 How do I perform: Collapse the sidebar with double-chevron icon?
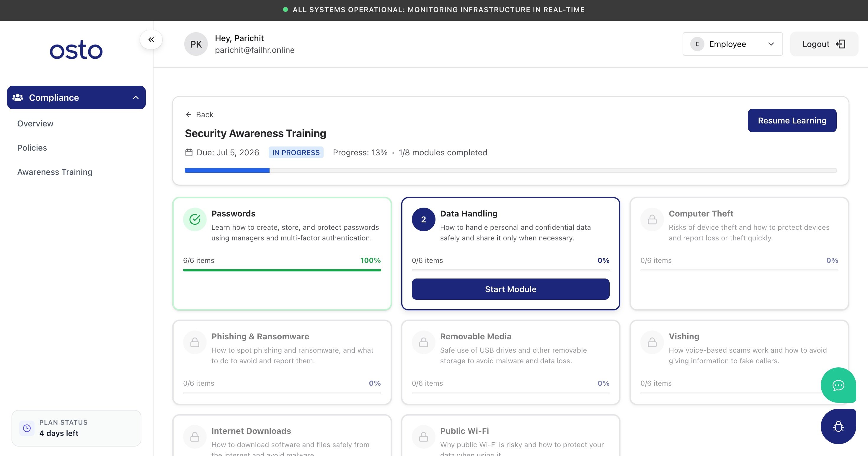[x=151, y=40]
